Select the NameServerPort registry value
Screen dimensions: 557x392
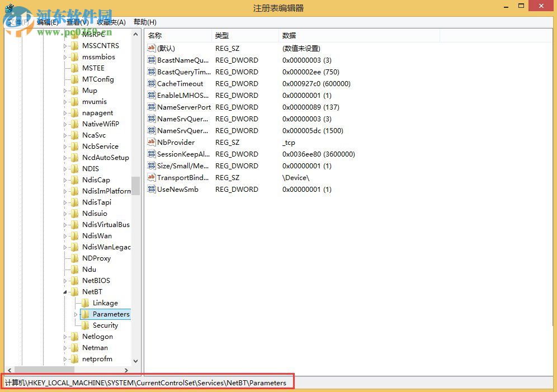point(182,107)
